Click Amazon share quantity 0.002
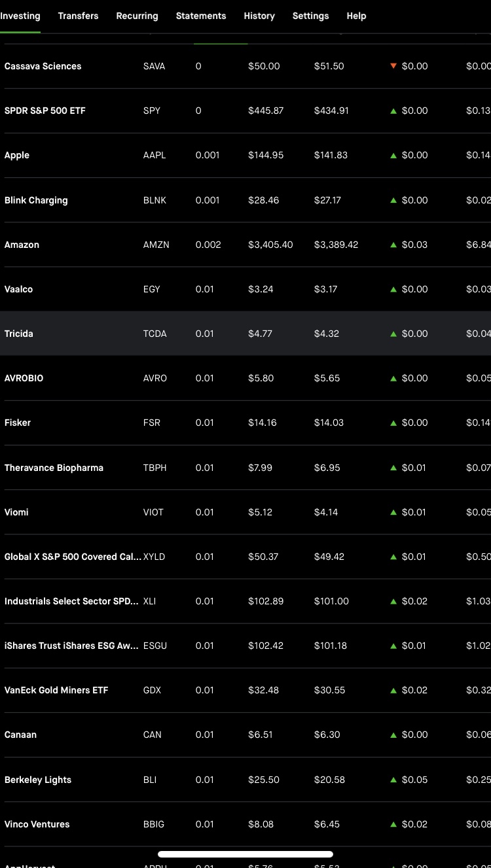 click(208, 245)
